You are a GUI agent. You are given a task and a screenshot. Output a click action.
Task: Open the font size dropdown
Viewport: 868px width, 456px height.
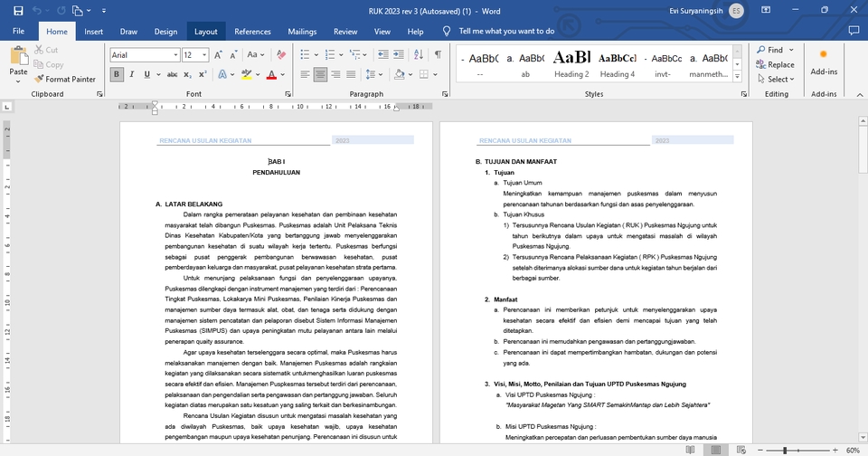point(204,55)
